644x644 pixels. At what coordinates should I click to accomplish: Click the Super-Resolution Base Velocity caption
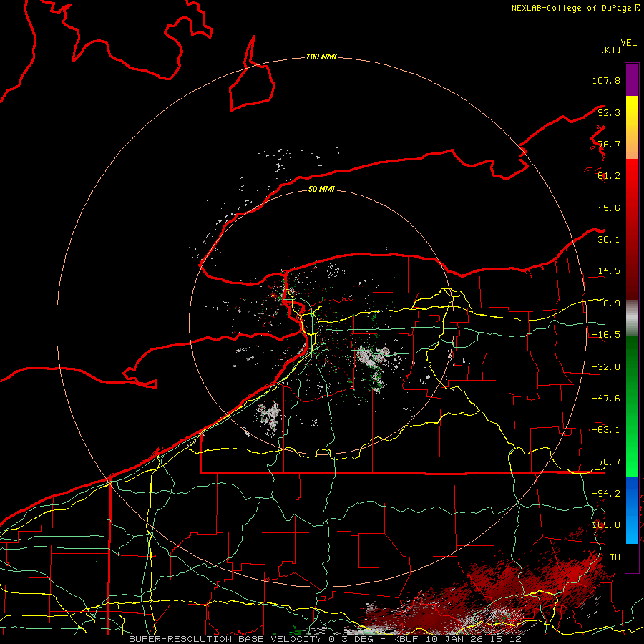click(326, 639)
